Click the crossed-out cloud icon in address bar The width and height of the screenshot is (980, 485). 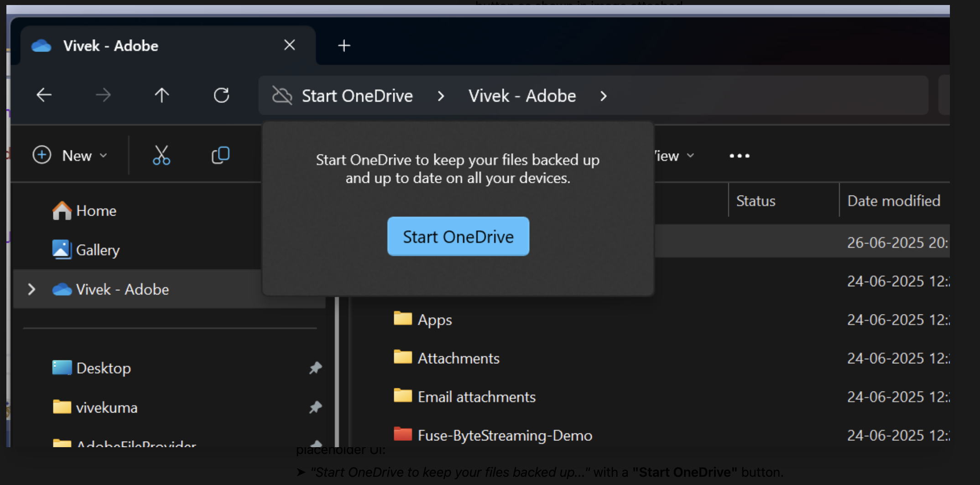click(x=282, y=96)
